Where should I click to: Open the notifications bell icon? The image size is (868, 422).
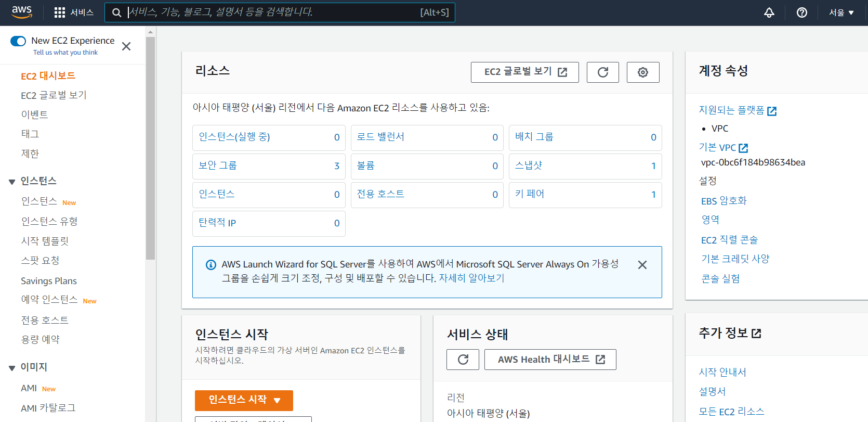pyautogui.click(x=769, y=12)
